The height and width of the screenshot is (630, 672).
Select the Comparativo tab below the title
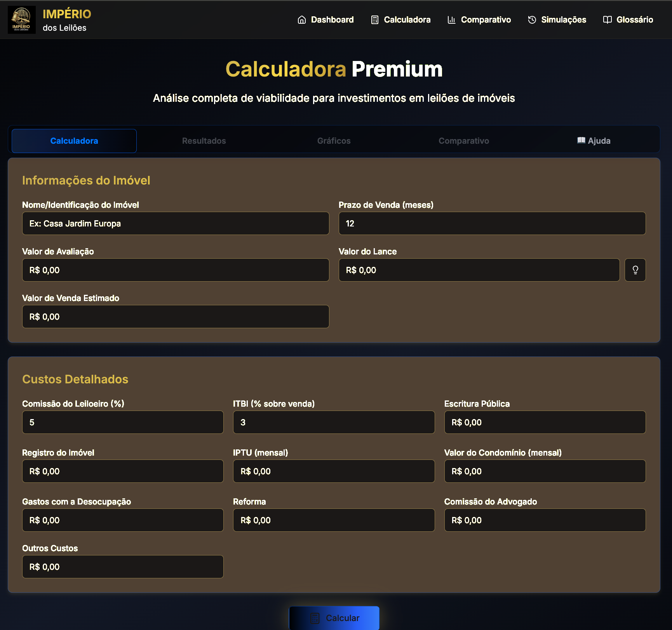click(463, 141)
